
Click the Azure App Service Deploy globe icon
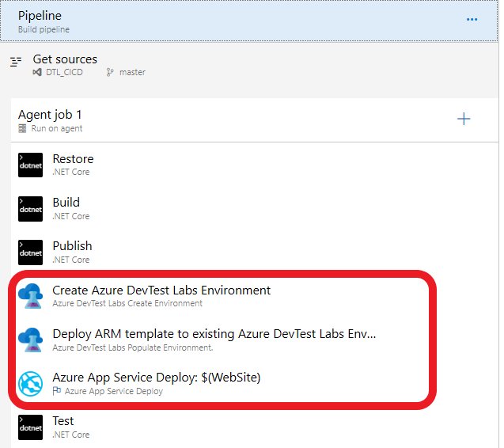(x=31, y=384)
